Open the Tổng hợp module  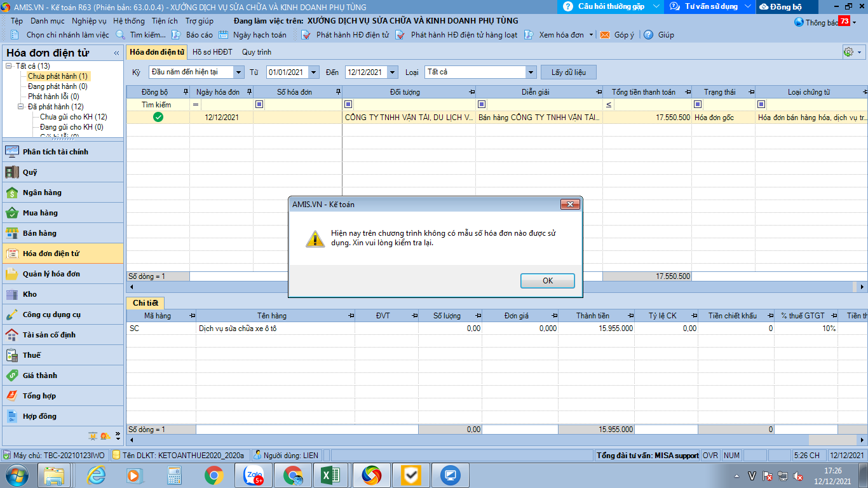click(63, 396)
